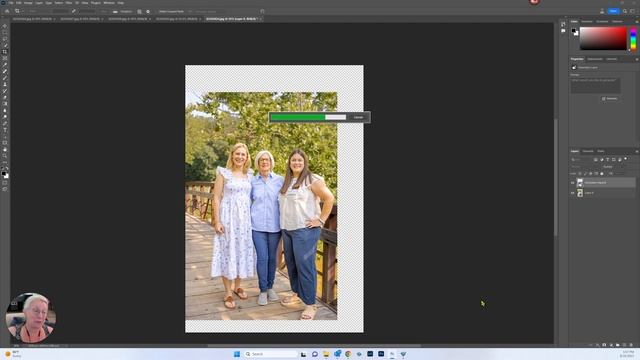The height and width of the screenshot is (360, 640).
Task: Filter layers by type layers icon
Action: click(x=607, y=160)
